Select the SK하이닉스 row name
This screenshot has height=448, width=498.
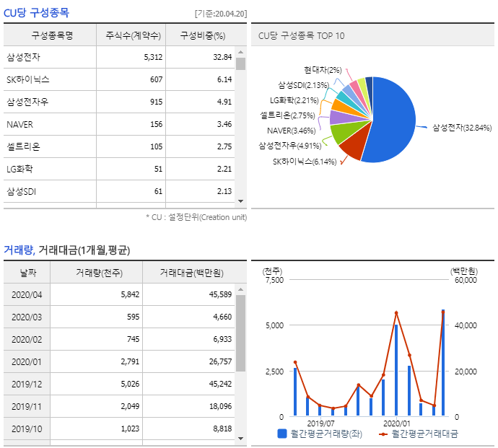pyautogui.click(x=28, y=79)
